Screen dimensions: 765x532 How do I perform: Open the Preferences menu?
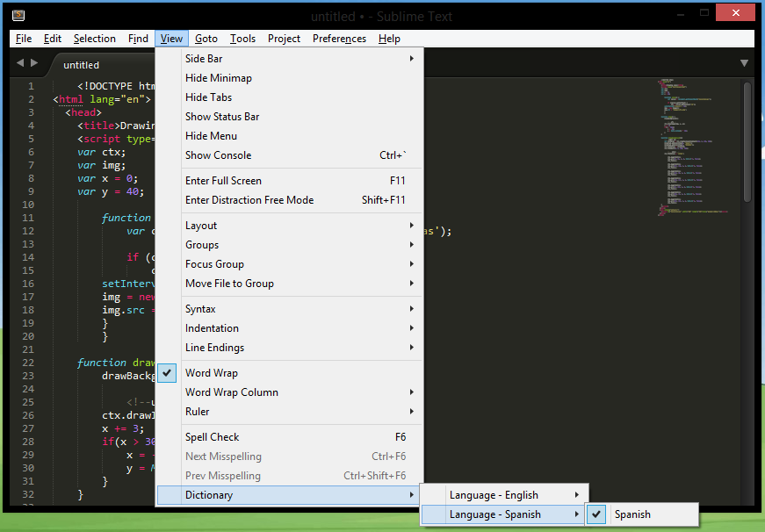[339, 39]
